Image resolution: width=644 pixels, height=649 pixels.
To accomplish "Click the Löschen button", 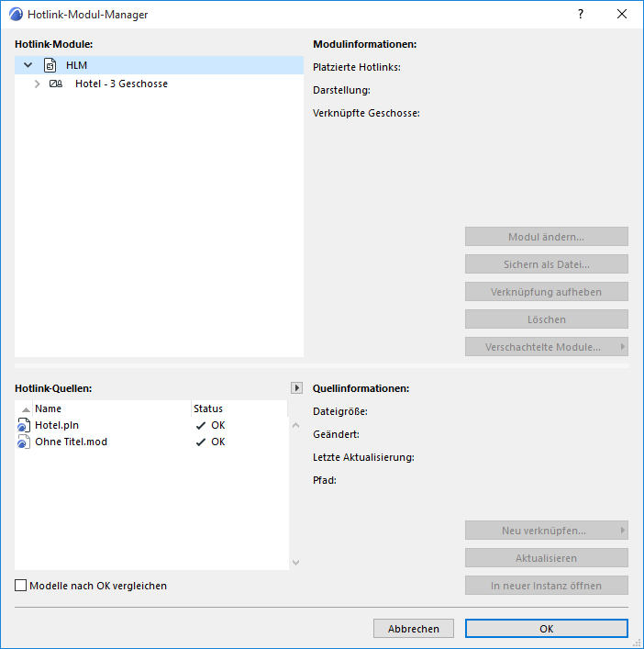I will [x=547, y=319].
